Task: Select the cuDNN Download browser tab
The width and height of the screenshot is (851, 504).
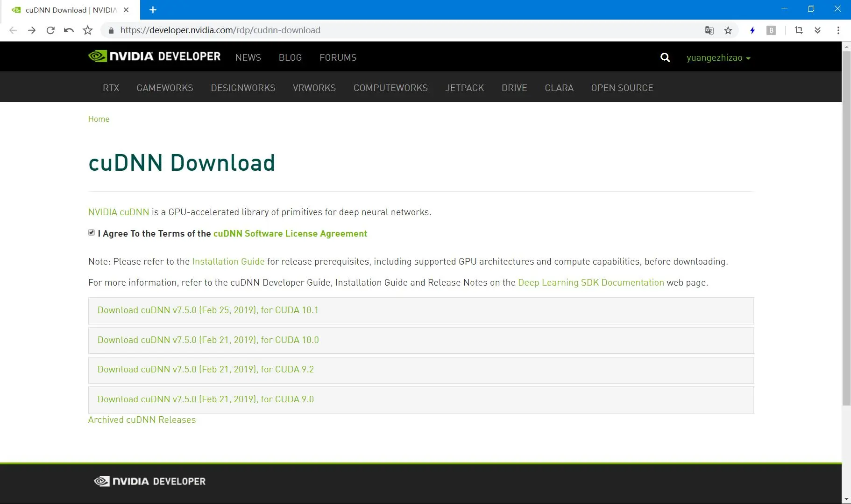Action: click(x=70, y=10)
